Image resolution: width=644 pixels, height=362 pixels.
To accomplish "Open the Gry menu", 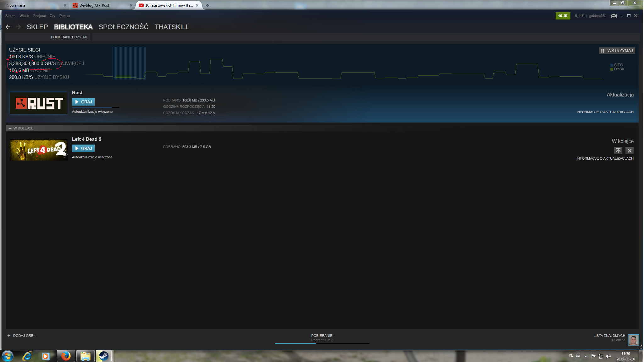I will (x=52, y=16).
